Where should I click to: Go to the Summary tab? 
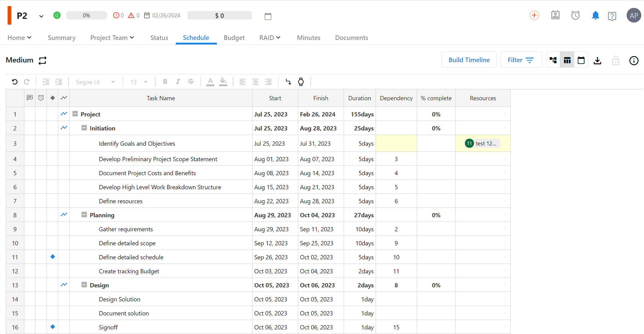pyautogui.click(x=62, y=37)
